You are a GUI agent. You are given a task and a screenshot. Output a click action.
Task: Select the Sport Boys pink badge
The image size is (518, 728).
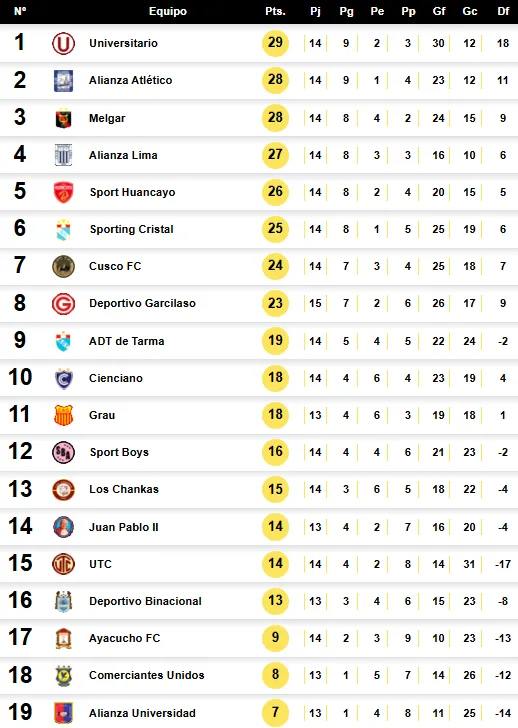coord(63,452)
